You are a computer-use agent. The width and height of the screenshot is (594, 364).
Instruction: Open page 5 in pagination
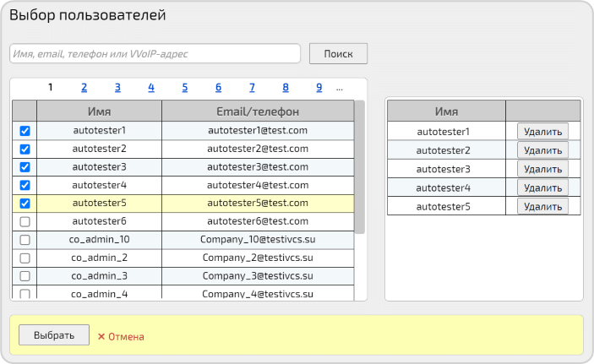coord(184,87)
